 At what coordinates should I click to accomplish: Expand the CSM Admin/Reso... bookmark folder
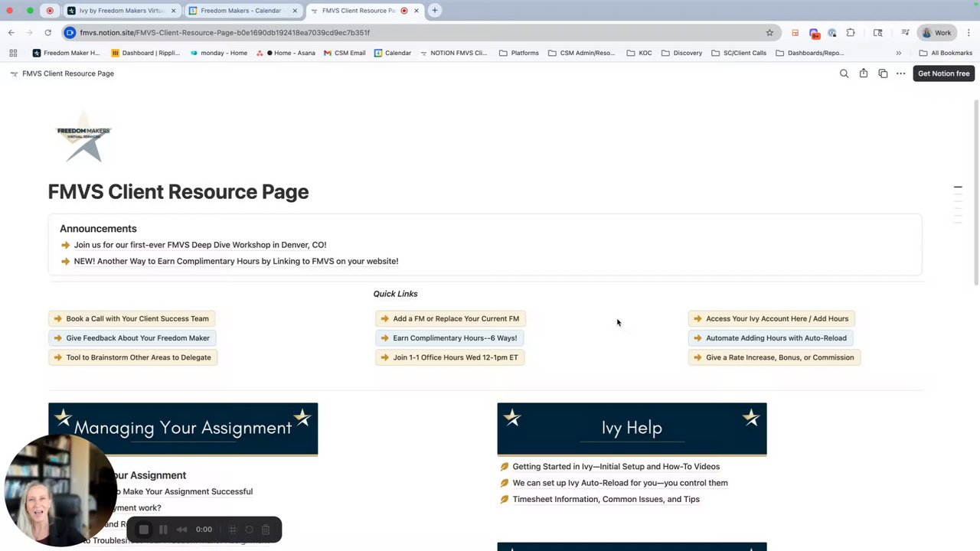point(581,53)
